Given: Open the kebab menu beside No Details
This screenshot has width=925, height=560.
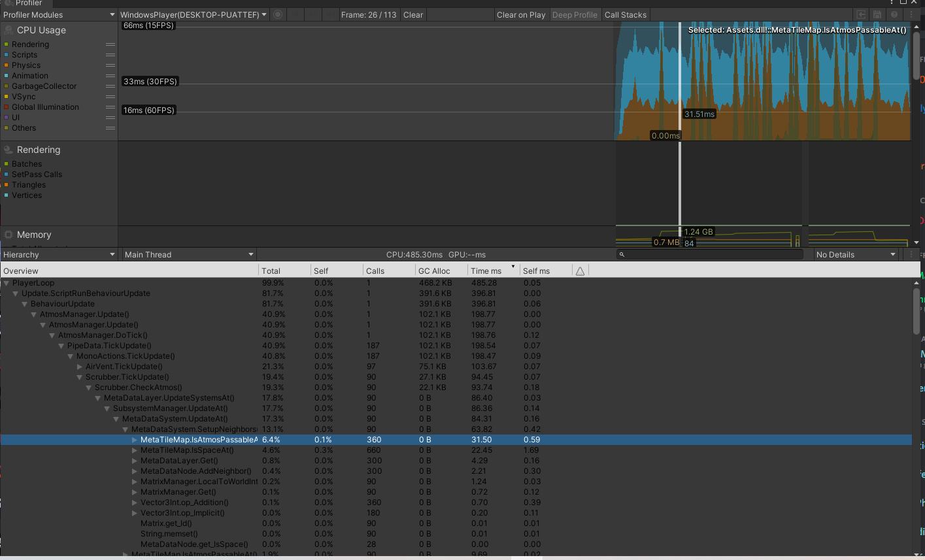Looking at the screenshot, I should pyautogui.click(x=912, y=254).
